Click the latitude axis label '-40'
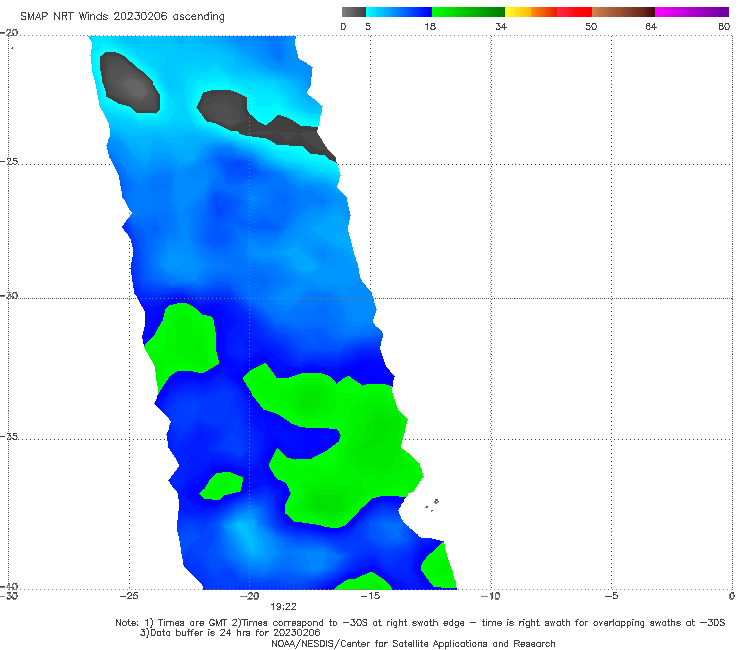 (9, 586)
